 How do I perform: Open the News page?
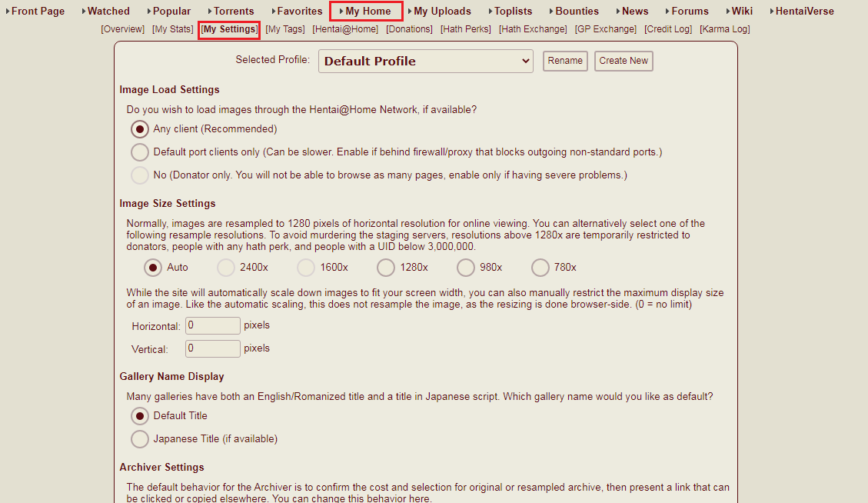[x=635, y=11]
